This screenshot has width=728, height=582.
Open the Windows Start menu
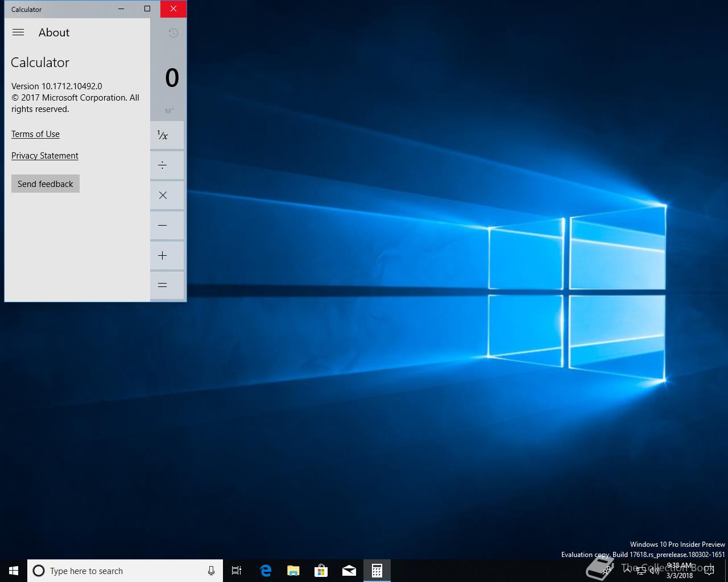point(14,571)
